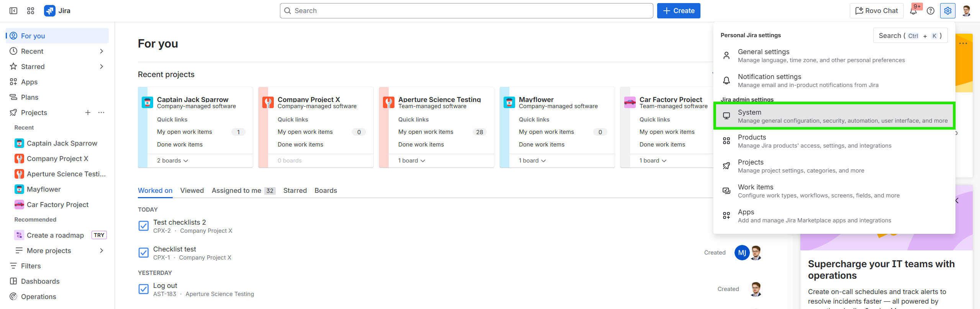This screenshot has width=980, height=309.
Task: Click the Mayflower card project icon
Action: 509,102
